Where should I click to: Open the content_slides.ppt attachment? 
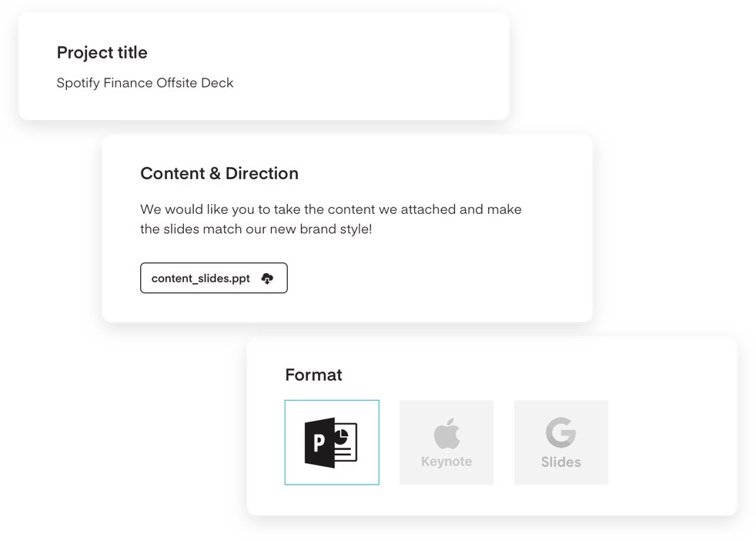[213, 278]
